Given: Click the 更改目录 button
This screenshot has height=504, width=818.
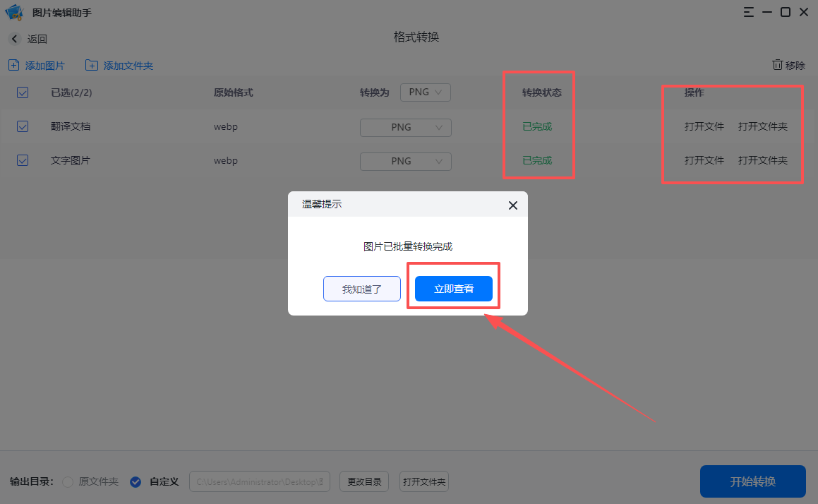Looking at the screenshot, I should tap(365, 481).
